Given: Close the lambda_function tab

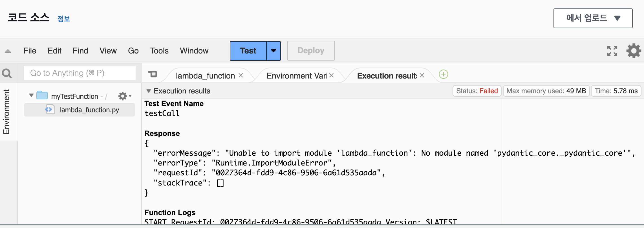Looking at the screenshot, I should [241, 75].
